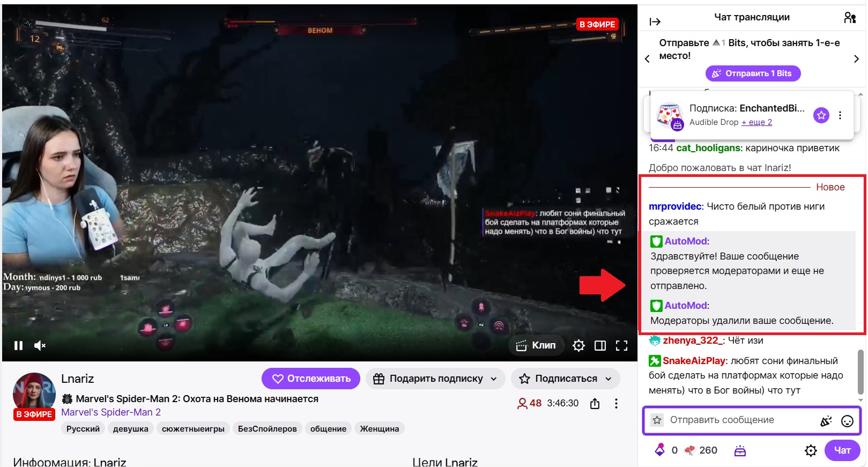868x467 pixels.
Task: Click the second AutoMod shield badge
Action: tap(656, 306)
